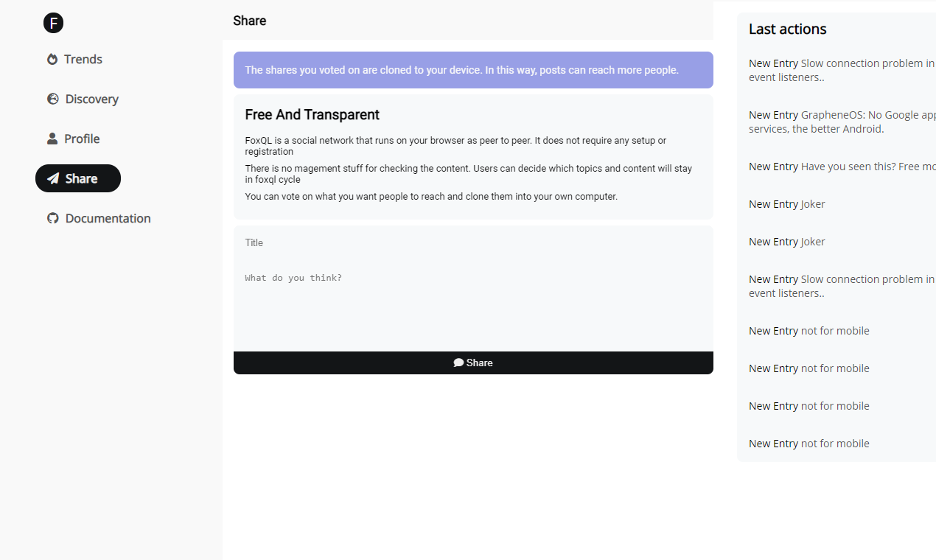This screenshot has height=560, width=936.
Task: Click the speech bubble icon on Share button
Action: (x=458, y=363)
